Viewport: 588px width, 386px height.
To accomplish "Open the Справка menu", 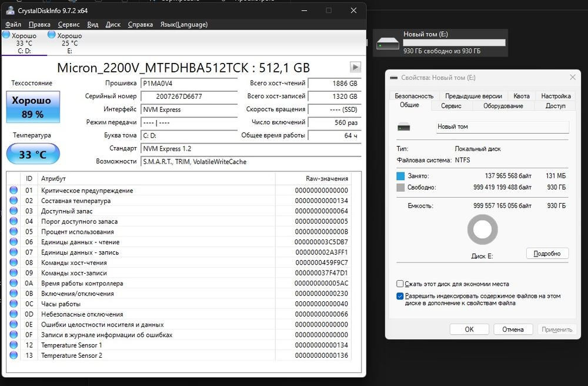I will [x=141, y=24].
